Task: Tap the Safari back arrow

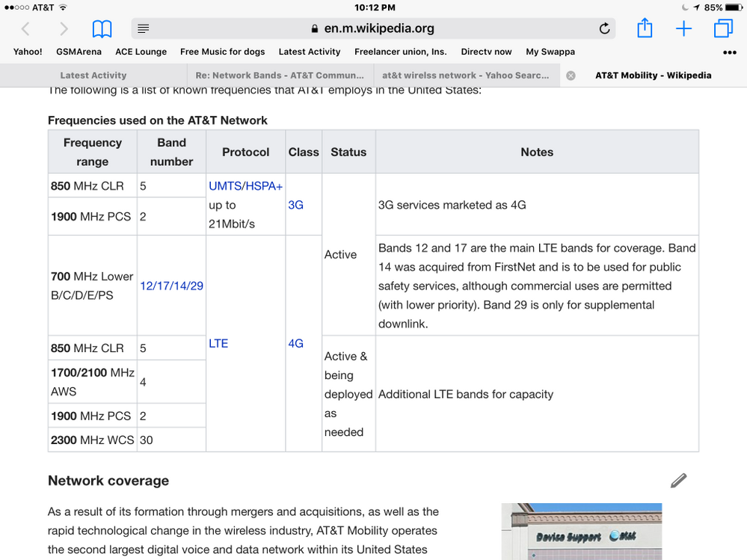Action: click(25, 29)
